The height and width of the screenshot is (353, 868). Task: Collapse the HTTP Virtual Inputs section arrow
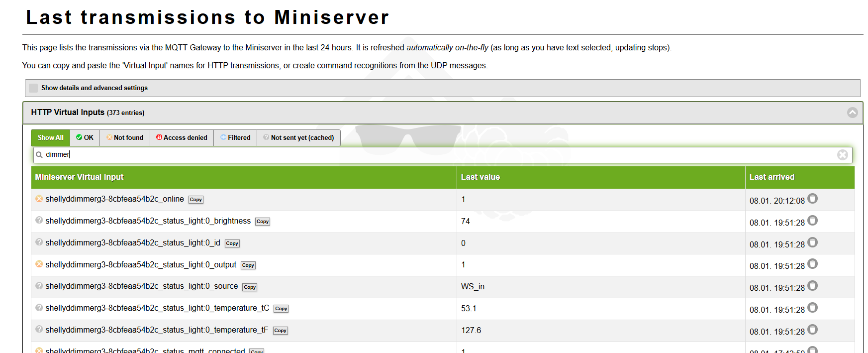[x=853, y=113]
